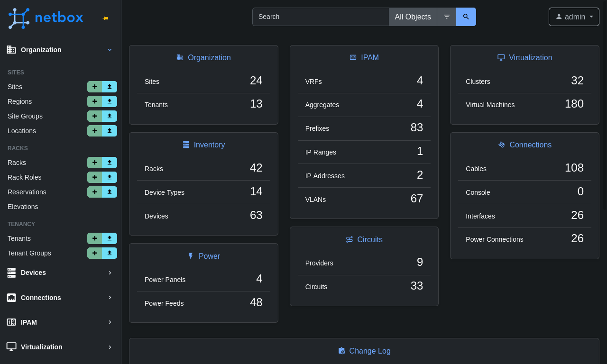Open the admin user dropdown
The height and width of the screenshot is (364, 607).
(574, 17)
